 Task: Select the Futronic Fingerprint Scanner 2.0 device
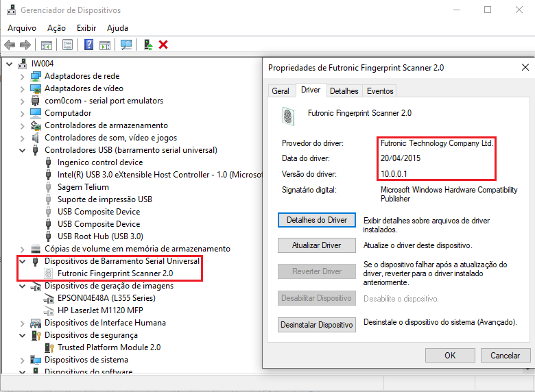pyautogui.click(x=115, y=273)
